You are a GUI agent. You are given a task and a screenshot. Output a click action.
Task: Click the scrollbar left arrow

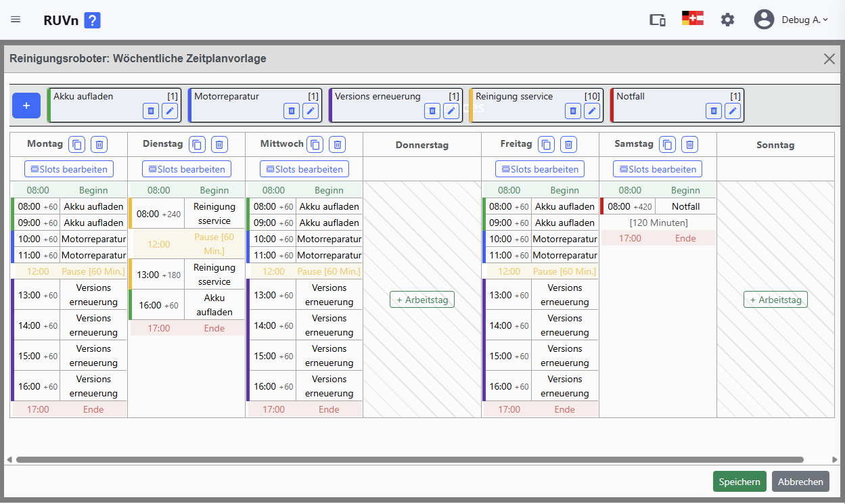click(x=9, y=460)
